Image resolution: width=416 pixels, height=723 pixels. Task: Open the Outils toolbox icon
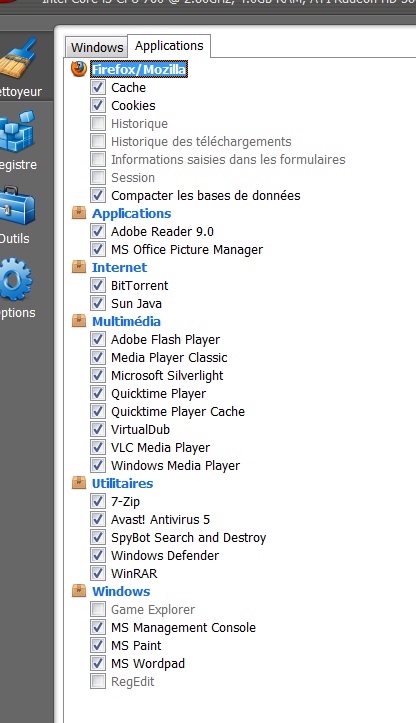(x=17, y=206)
